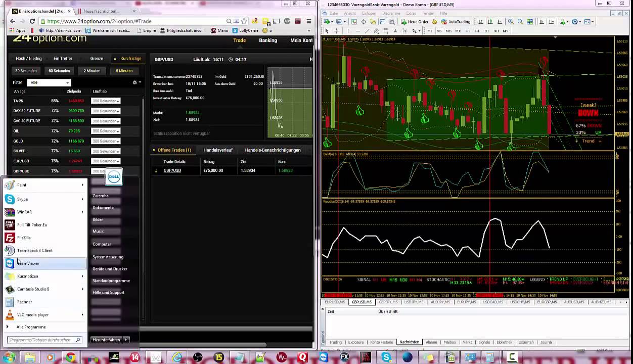The width and height of the screenshot is (633, 364).
Task: Open the indicators list dropdown icon
Action: [563, 22]
